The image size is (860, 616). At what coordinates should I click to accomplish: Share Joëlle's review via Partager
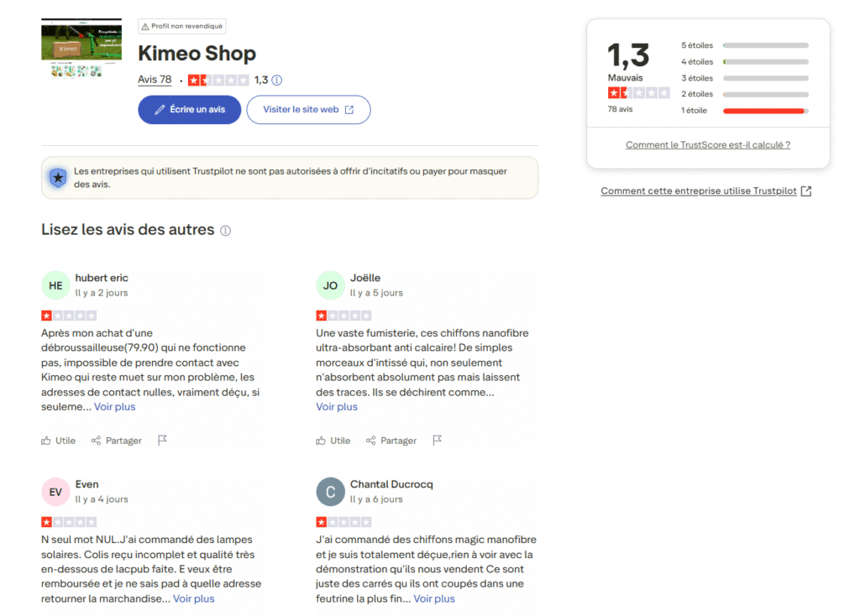[x=391, y=440]
